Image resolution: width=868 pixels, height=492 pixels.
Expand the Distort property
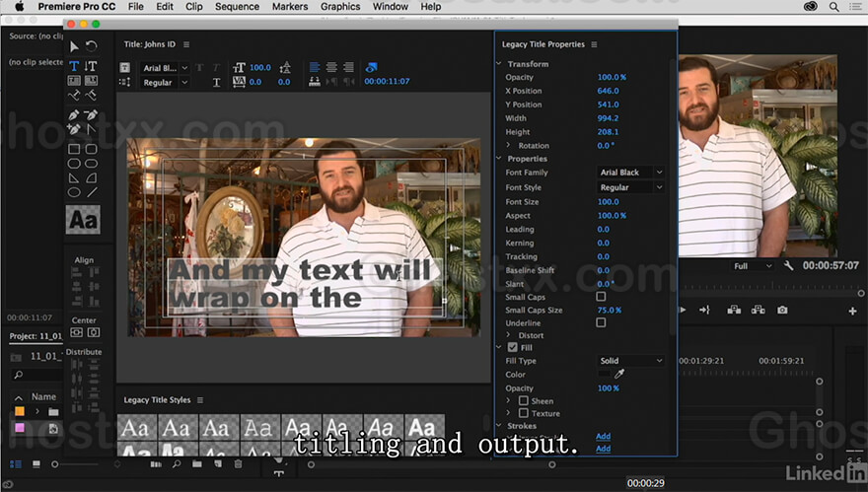coord(508,335)
